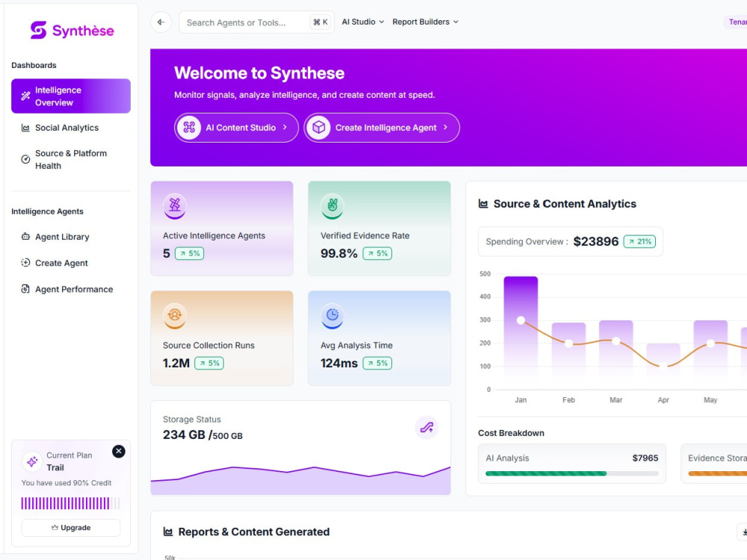
Task: Click the March data point on the line
Action: (x=616, y=341)
